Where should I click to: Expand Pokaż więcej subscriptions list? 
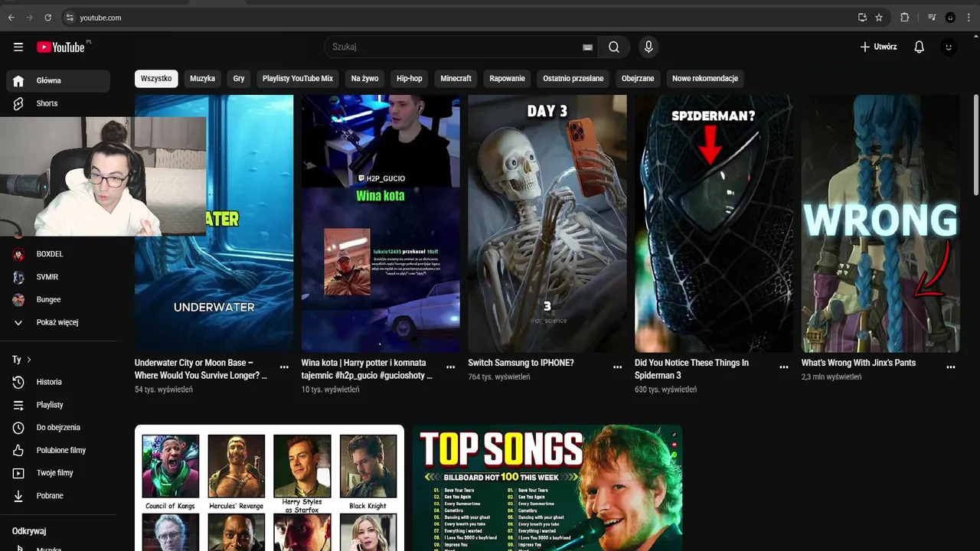coord(58,322)
